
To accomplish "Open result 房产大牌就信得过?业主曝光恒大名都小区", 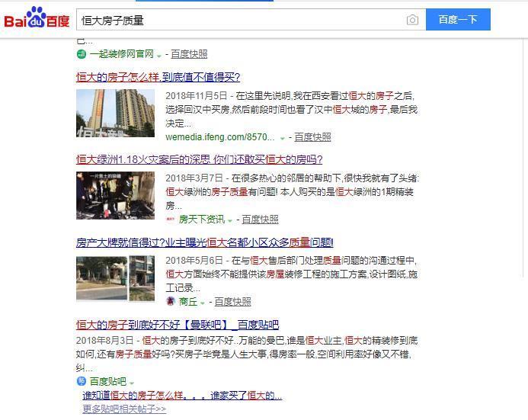I will 205,242.
